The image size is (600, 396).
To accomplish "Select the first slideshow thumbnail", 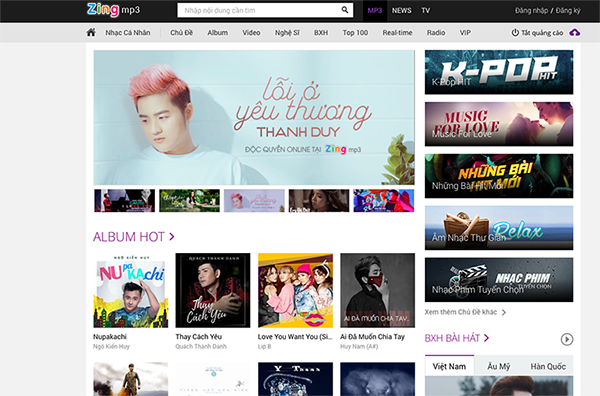I will click(x=125, y=200).
